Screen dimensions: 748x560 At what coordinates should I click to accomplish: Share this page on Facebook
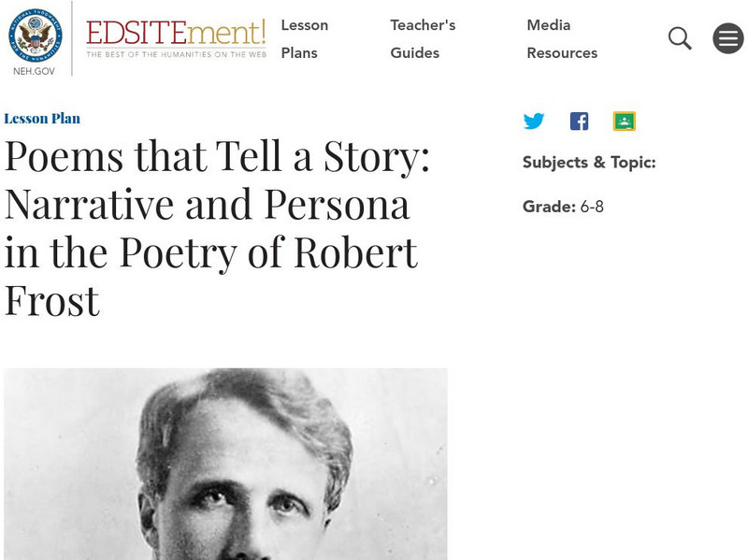[579, 122]
